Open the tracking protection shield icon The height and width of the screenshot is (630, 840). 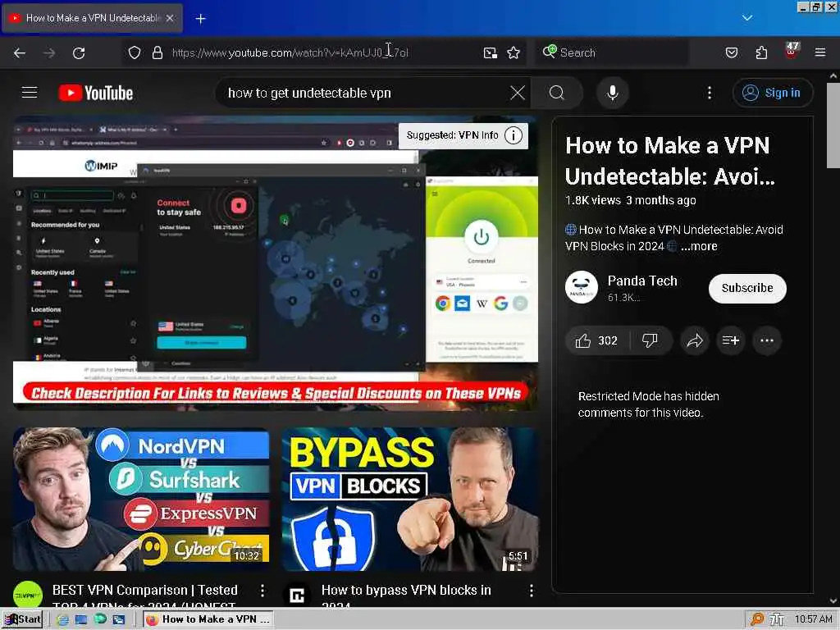135,52
